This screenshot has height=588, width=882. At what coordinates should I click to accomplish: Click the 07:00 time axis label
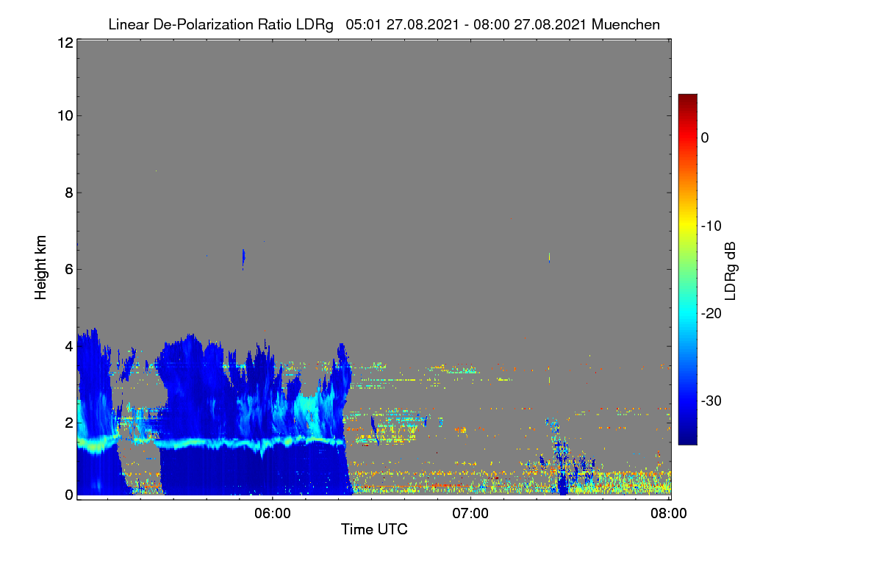click(x=470, y=513)
